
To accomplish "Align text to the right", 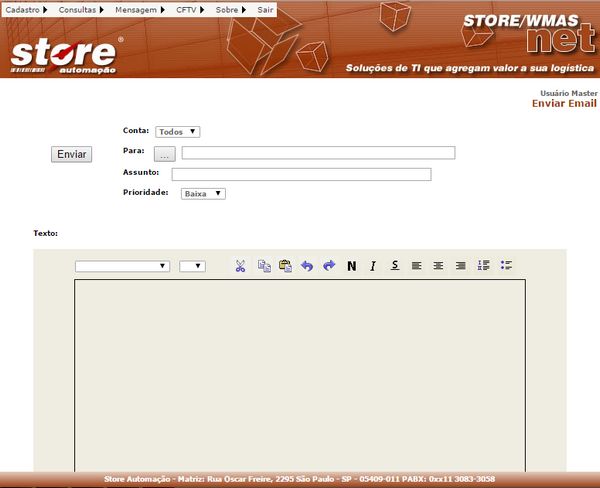I will [461, 266].
